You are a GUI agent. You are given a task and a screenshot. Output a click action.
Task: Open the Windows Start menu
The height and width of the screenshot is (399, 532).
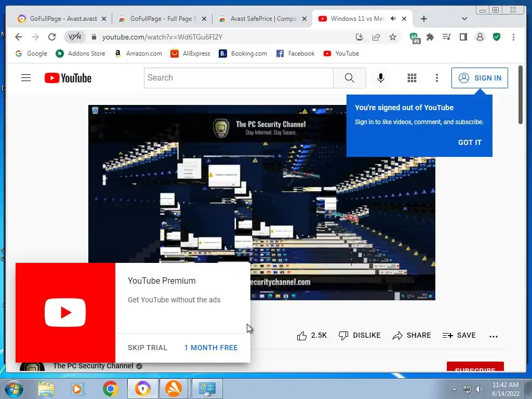point(14,389)
